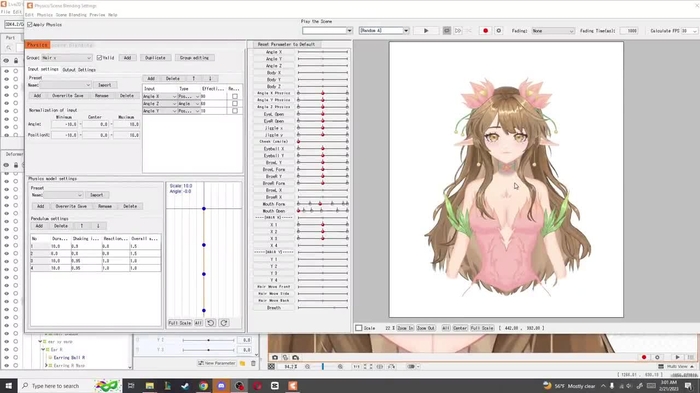
Task: Open the Group dropdown showing Hair x
Action: point(67,58)
